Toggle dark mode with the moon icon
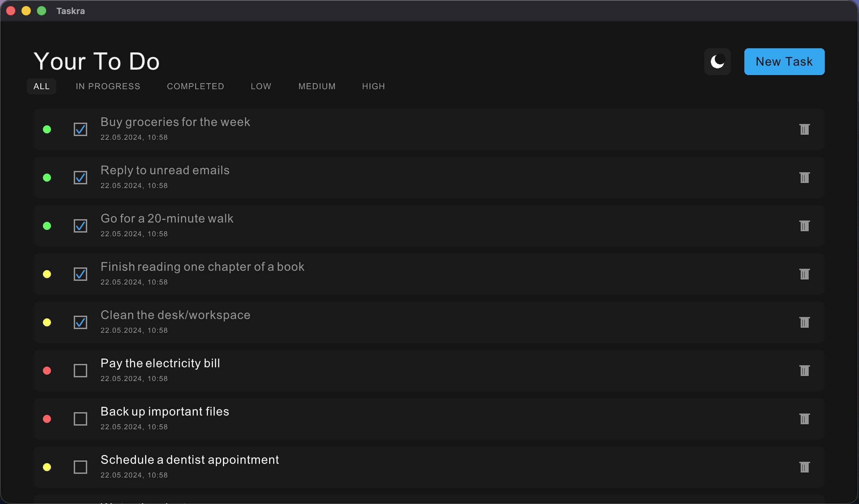The width and height of the screenshot is (859, 504). click(717, 62)
